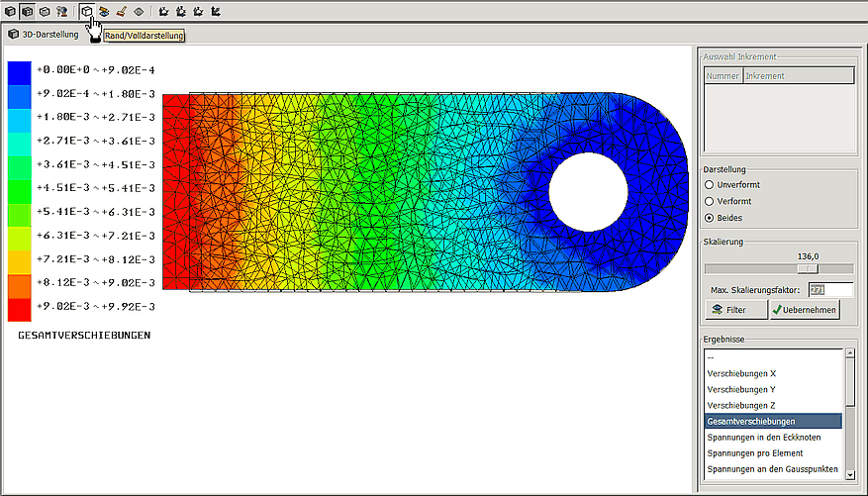This screenshot has height=496, width=868.
Task: Click the first axis orientation icon
Action: [164, 12]
